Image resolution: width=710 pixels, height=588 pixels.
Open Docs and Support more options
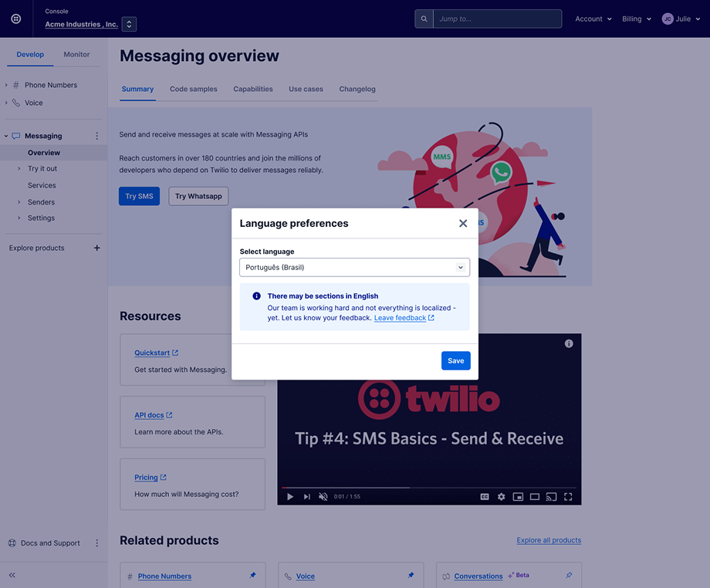(97, 543)
